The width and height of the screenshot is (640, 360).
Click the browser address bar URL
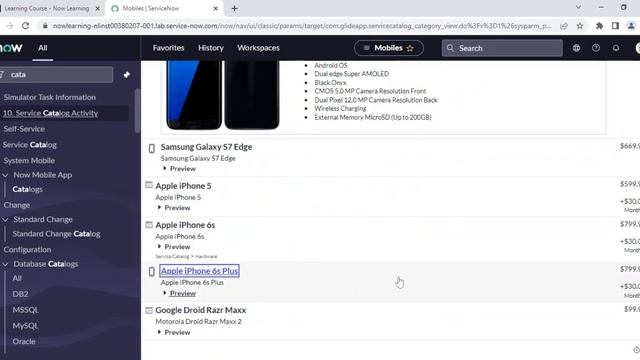pos(302,26)
